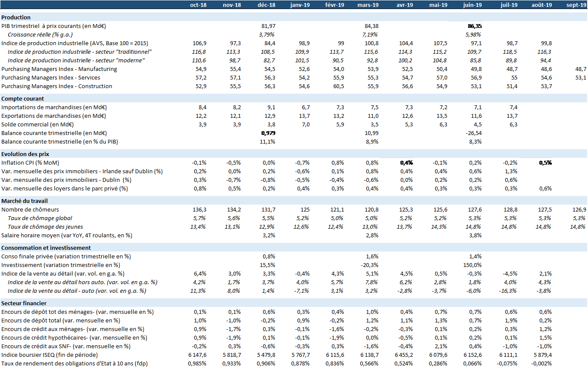Screen dimensions: 588x368
Task: Click the "Encours de crédit aux SNF" label
Action: (66, 346)
